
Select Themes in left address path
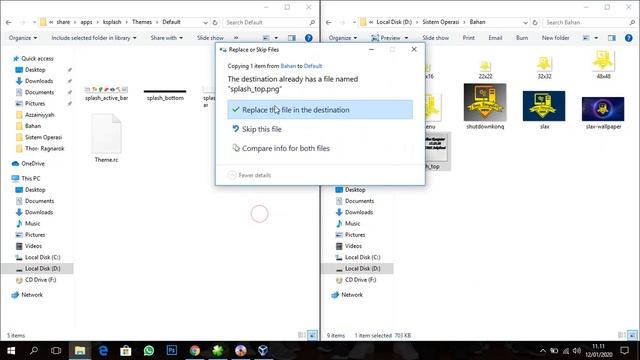(x=142, y=22)
